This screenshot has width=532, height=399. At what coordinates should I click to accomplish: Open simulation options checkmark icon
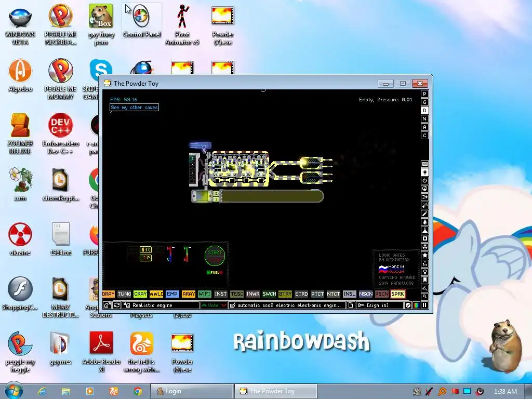[x=408, y=305]
